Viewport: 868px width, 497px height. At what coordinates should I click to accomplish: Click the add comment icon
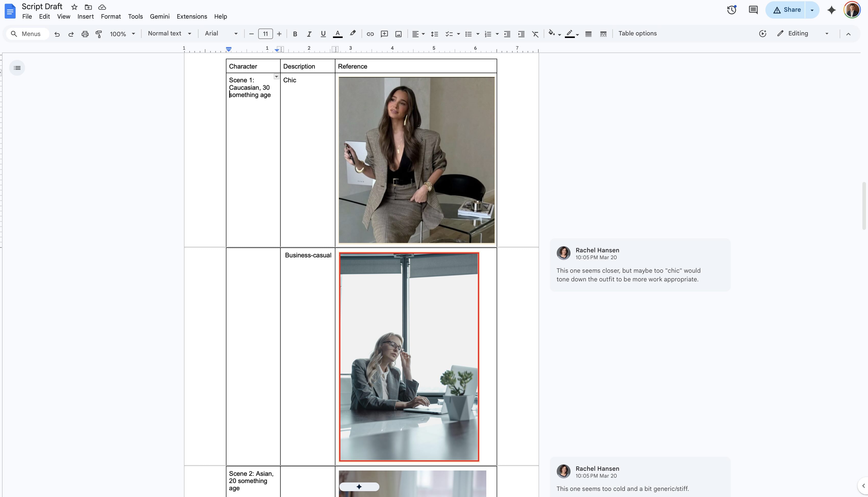coord(384,34)
